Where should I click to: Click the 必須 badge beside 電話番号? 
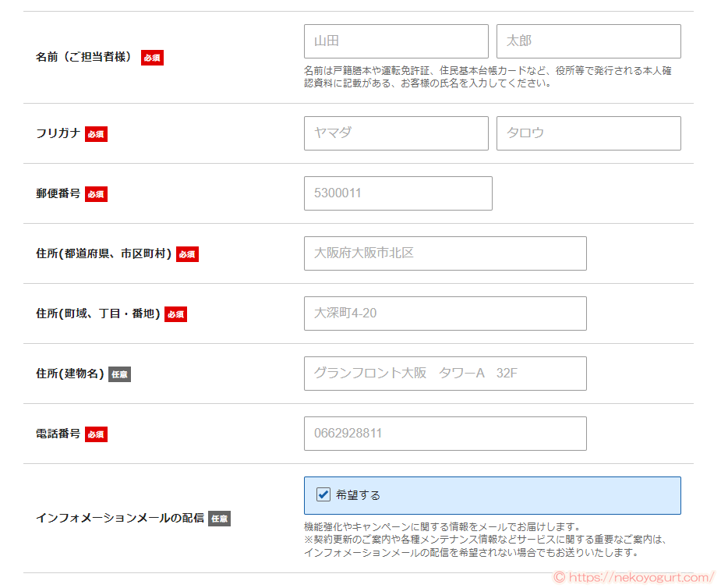tap(96, 434)
